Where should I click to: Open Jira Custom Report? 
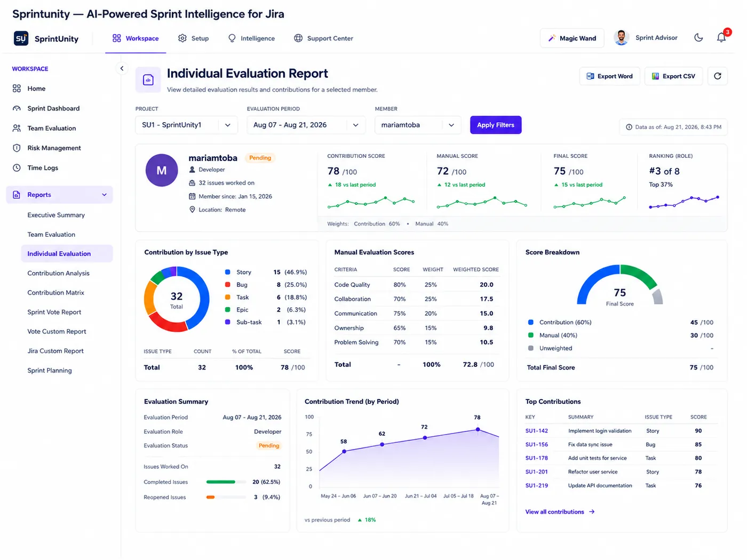(55, 351)
